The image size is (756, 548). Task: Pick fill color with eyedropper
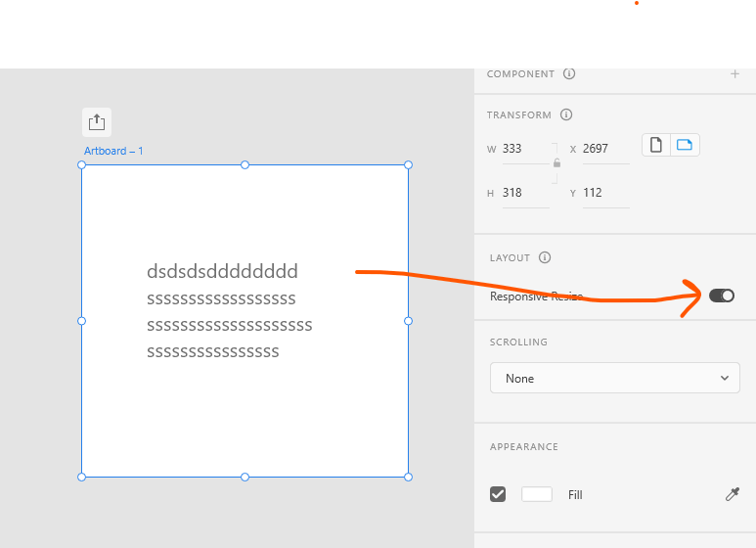732,494
